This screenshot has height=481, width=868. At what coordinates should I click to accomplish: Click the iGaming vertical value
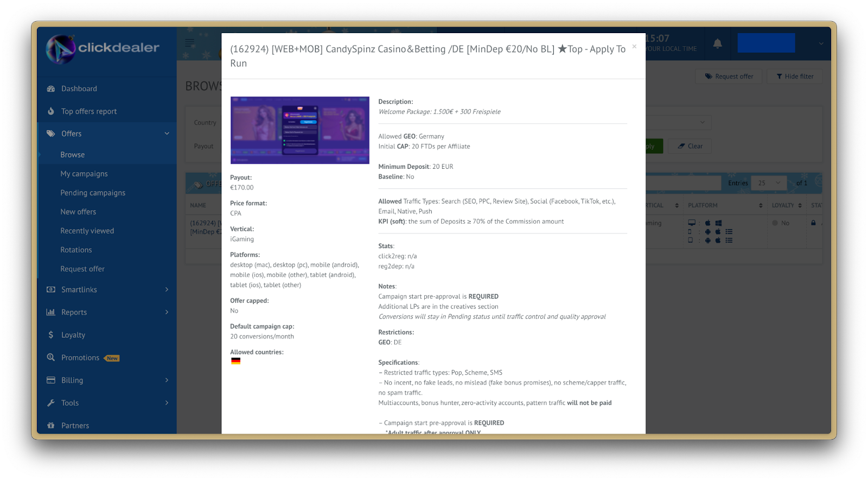click(x=242, y=239)
